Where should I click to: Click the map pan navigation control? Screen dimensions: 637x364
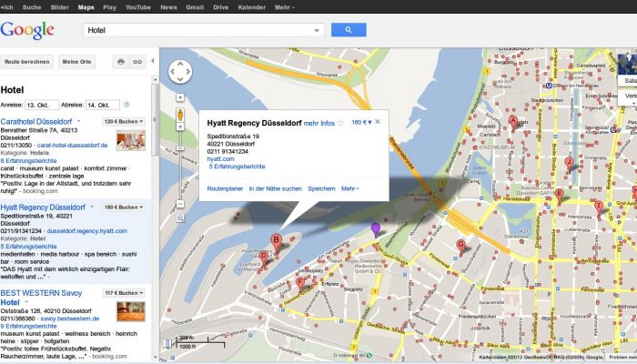(180, 72)
